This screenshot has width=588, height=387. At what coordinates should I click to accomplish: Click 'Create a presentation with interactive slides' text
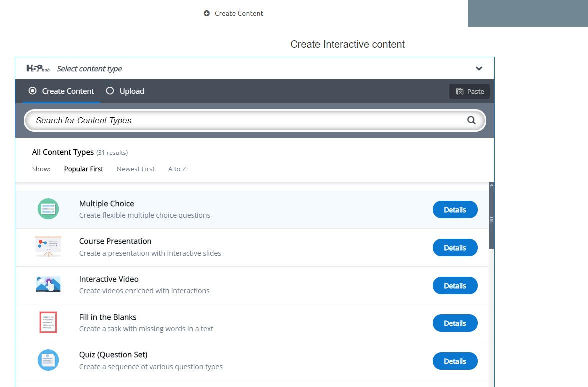click(x=150, y=253)
